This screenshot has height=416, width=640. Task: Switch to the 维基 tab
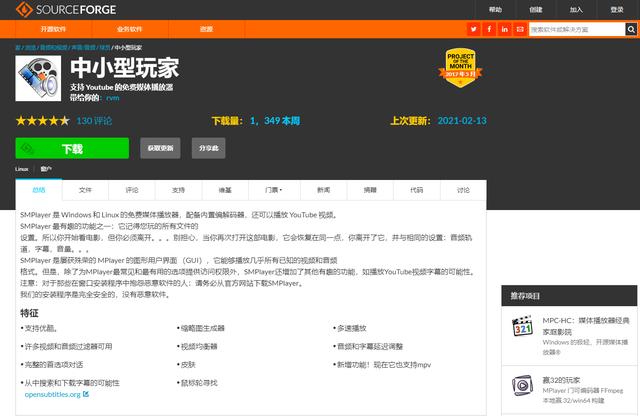(x=225, y=190)
